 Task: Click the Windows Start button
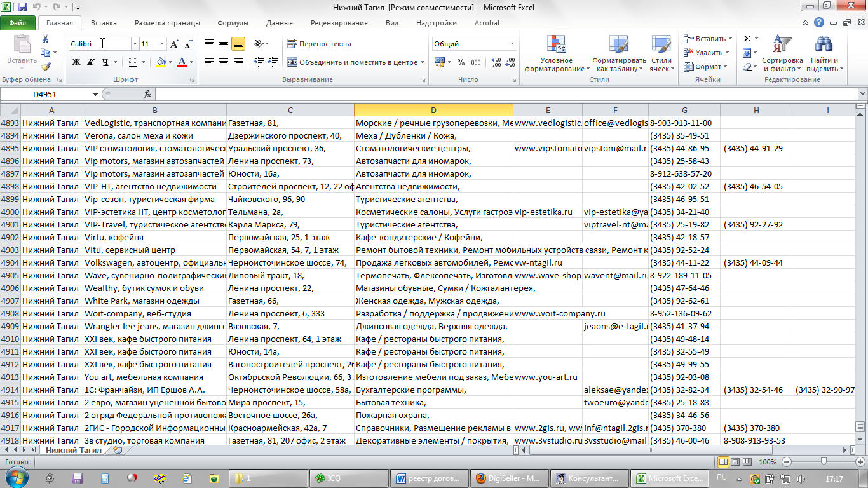17,478
